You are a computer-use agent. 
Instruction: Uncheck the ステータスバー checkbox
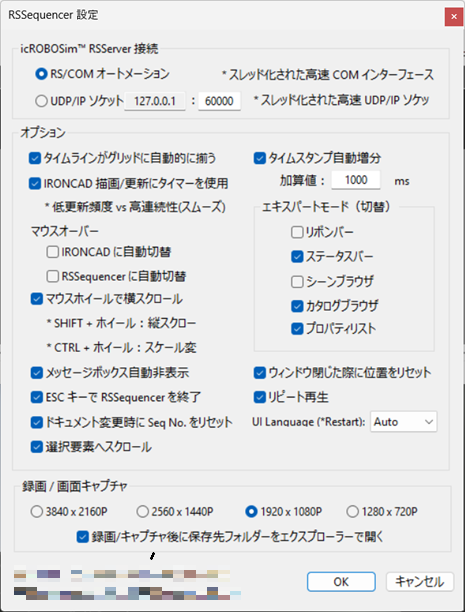[x=297, y=256]
